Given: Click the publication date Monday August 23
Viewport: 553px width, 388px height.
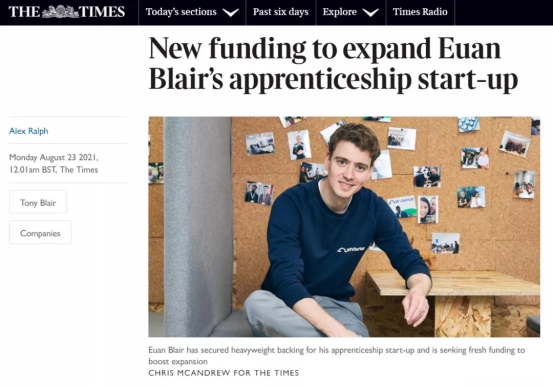Looking at the screenshot, I should (54, 157).
